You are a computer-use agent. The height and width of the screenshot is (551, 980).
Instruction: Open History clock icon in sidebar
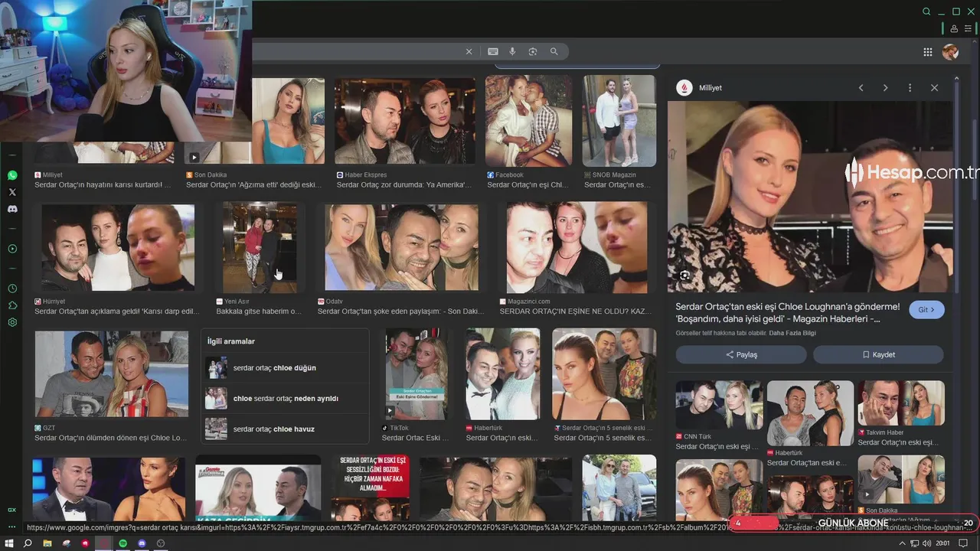tap(12, 289)
